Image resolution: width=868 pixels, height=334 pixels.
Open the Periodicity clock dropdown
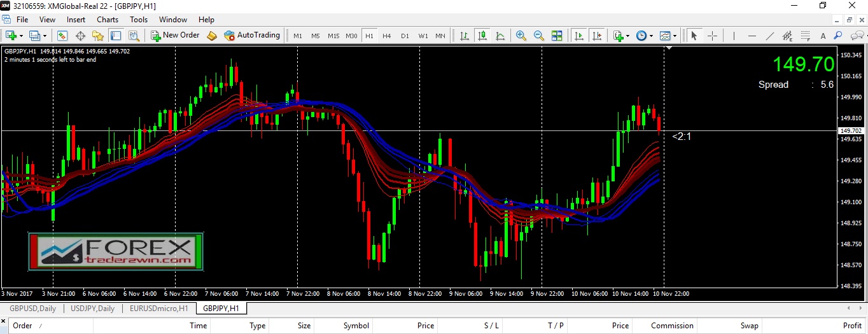pos(650,36)
